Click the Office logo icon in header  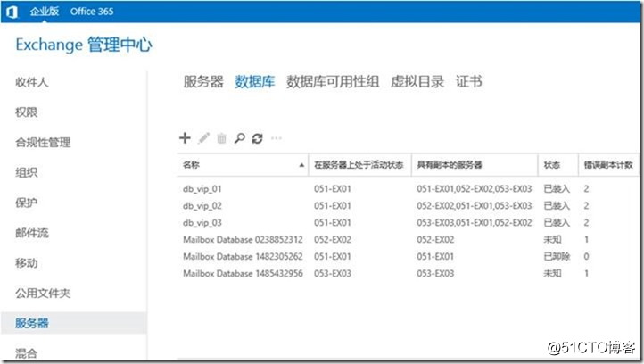pyautogui.click(x=12, y=12)
